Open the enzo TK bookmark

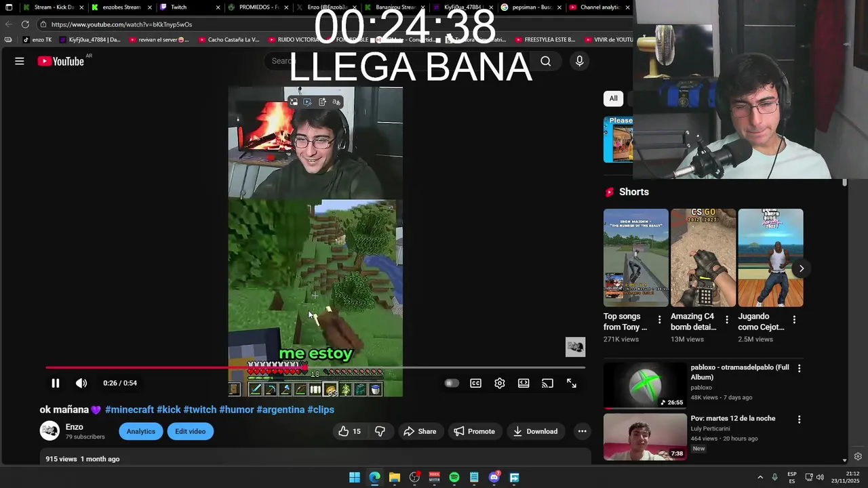(x=37, y=39)
